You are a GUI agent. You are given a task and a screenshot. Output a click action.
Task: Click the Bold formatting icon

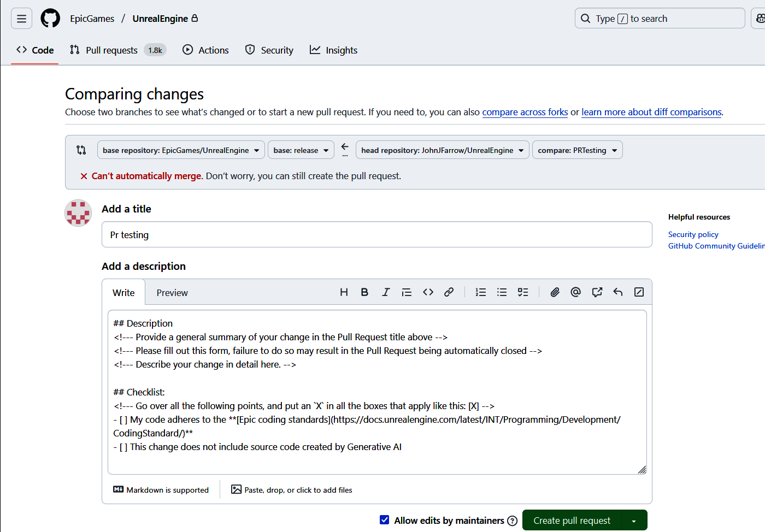[x=364, y=292]
